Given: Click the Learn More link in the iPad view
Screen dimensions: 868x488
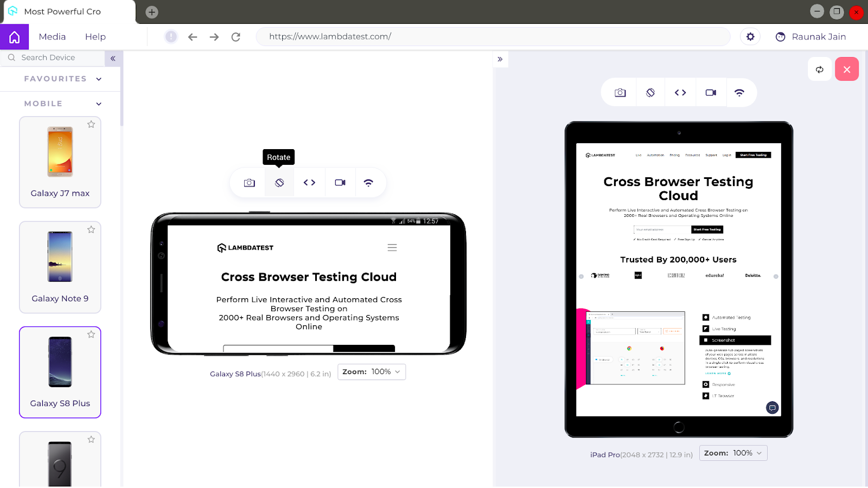Looking at the screenshot, I should pyautogui.click(x=718, y=374).
